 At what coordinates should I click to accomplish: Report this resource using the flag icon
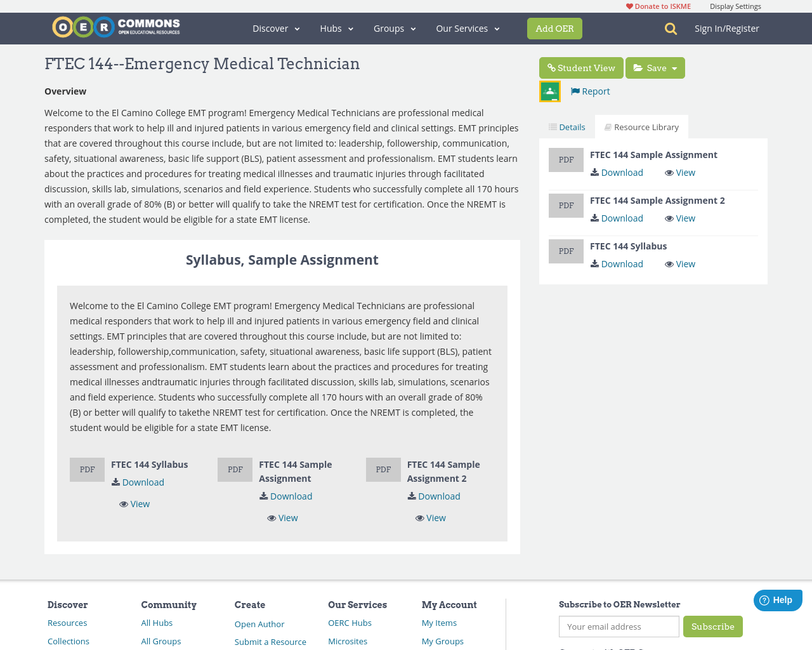[x=575, y=90]
